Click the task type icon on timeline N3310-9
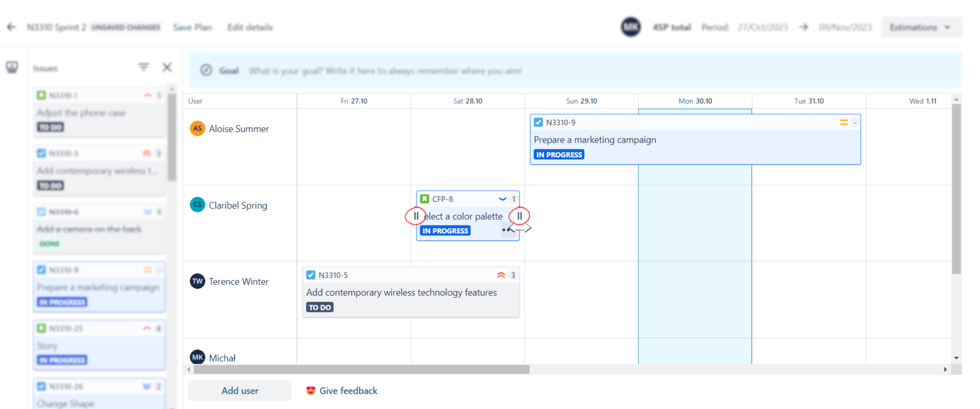This screenshot has height=409, width=980. (x=538, y=122)
